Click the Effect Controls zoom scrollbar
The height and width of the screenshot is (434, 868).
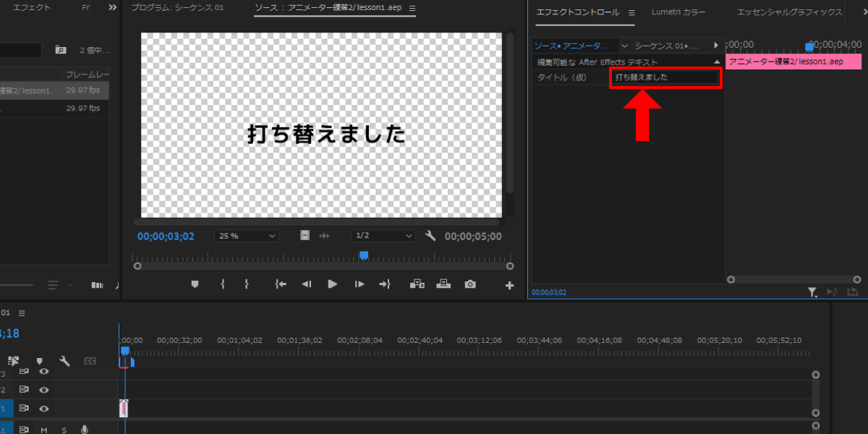point(794,279)
